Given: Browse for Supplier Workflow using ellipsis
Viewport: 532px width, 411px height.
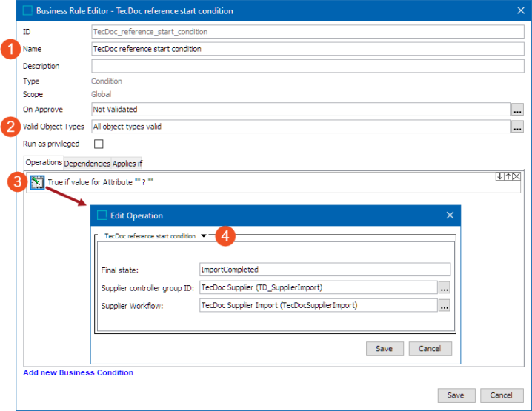Looking at the screenshot, I should pos(445,306).
